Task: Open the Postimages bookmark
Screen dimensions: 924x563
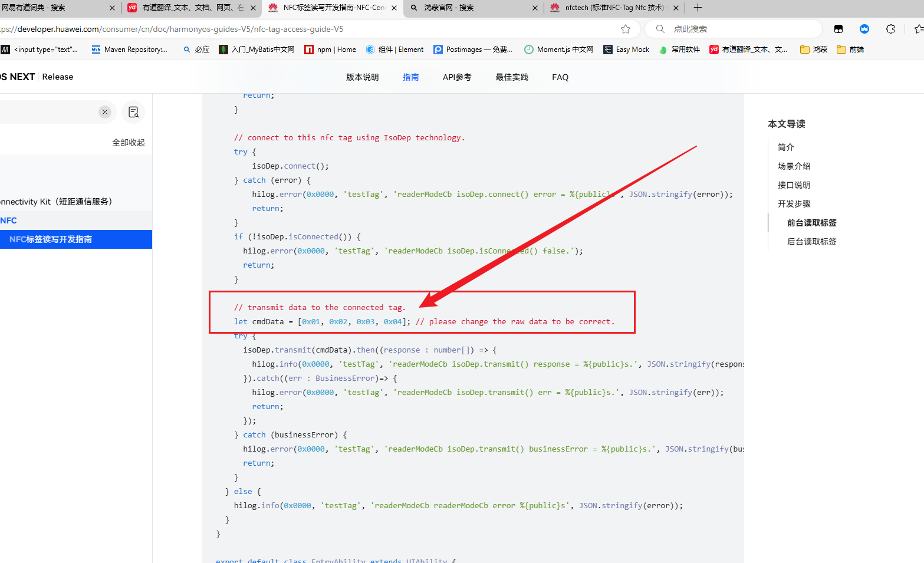Action: coord(473,50)
